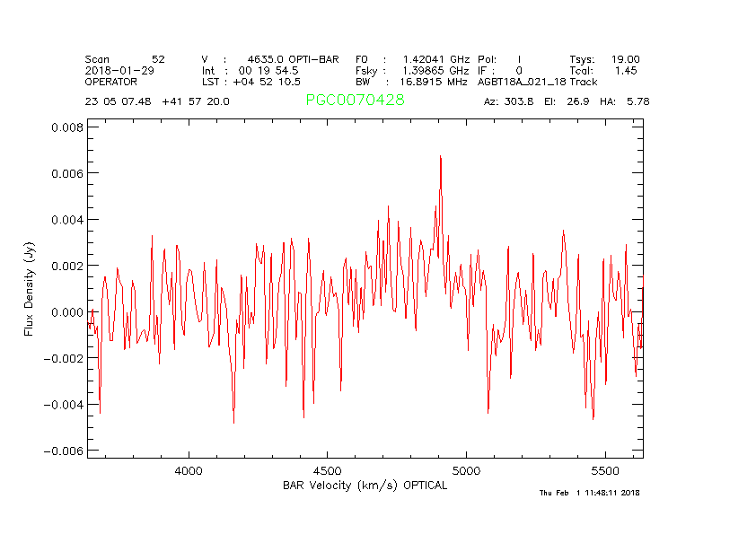
Task: Click the Fsky value 1.39865 GHz
Action: point(424,70)
